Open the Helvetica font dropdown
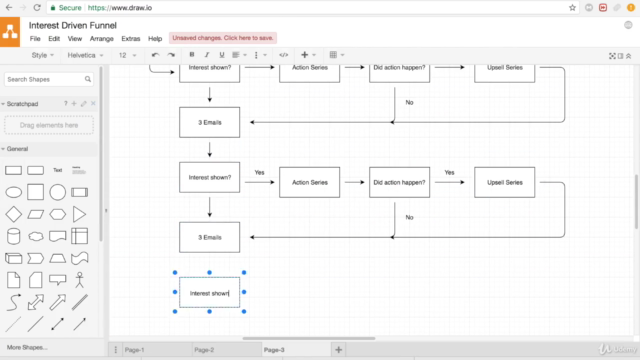Screen dimensions: 640x360 point(85,55)
